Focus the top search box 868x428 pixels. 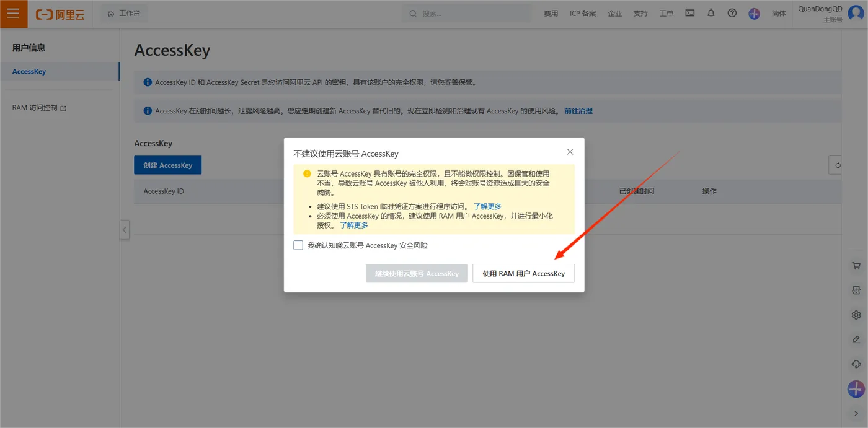coord(466,13)
